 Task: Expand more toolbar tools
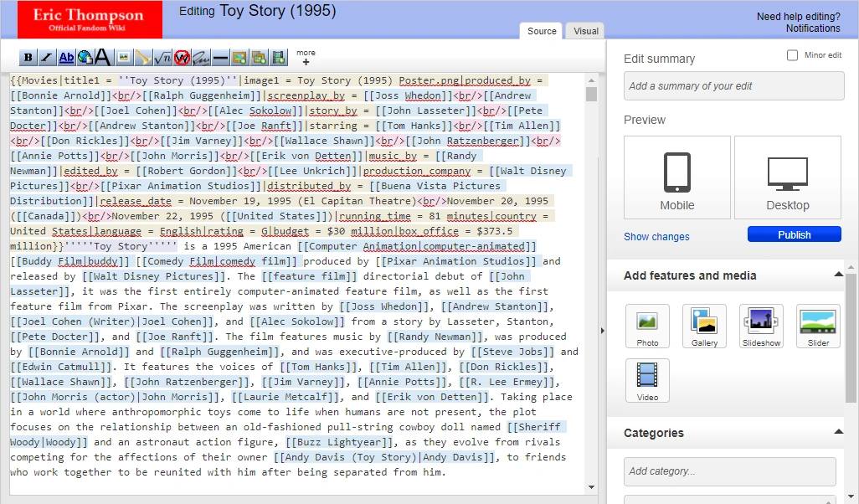click(306, 57)
